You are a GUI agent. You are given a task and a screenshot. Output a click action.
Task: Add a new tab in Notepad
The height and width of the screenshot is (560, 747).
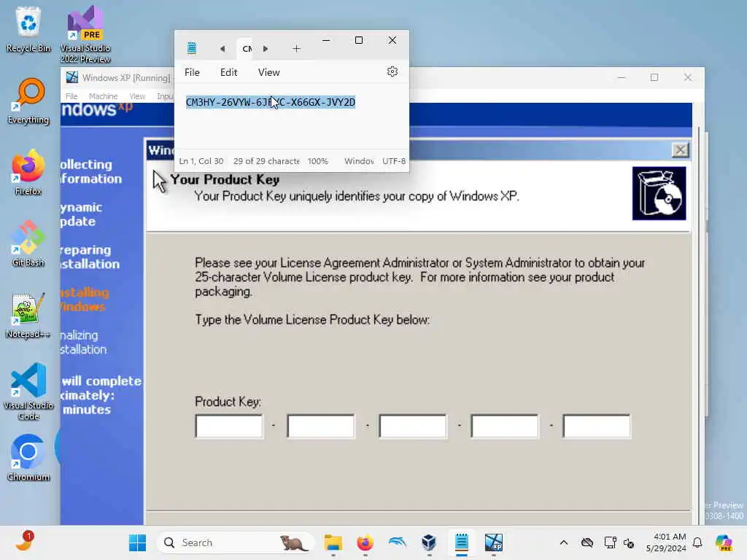click(296, 49)
